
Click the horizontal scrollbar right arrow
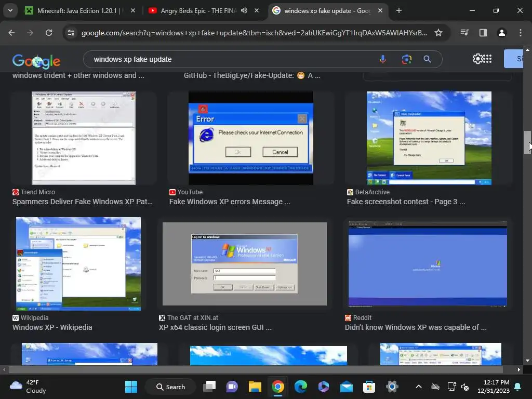519,369
